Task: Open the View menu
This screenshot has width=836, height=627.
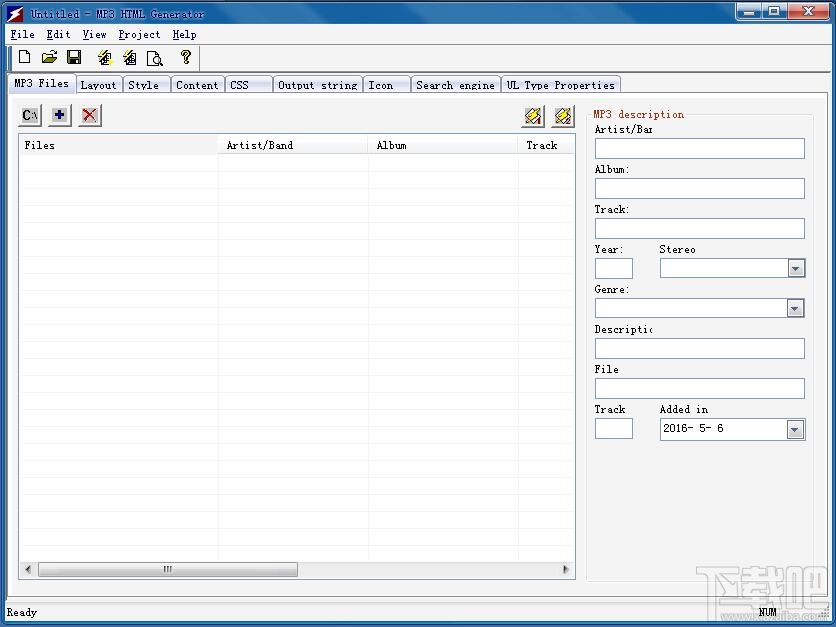Action: click(94, 35)
